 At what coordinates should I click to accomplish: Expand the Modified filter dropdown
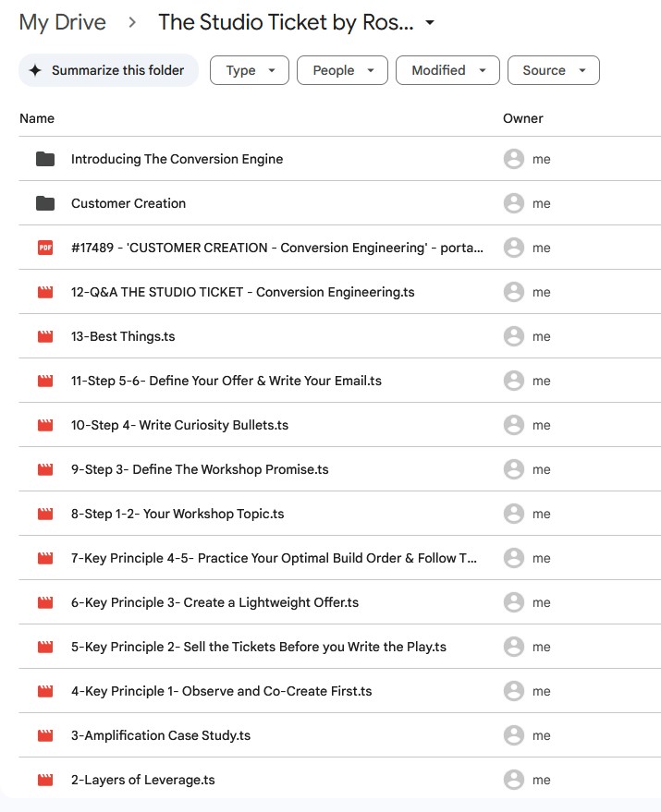(447, 70)
